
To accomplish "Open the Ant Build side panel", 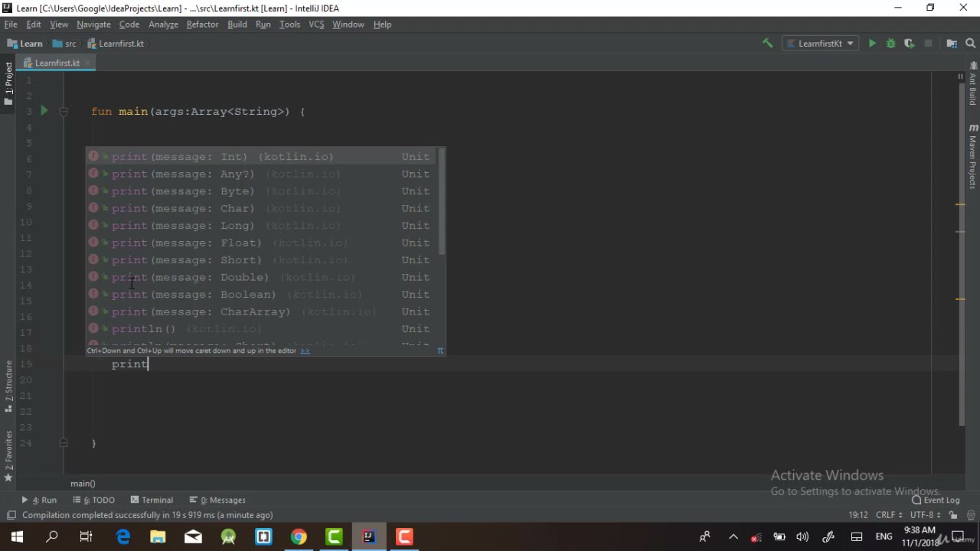I will (x=972, y=85).
